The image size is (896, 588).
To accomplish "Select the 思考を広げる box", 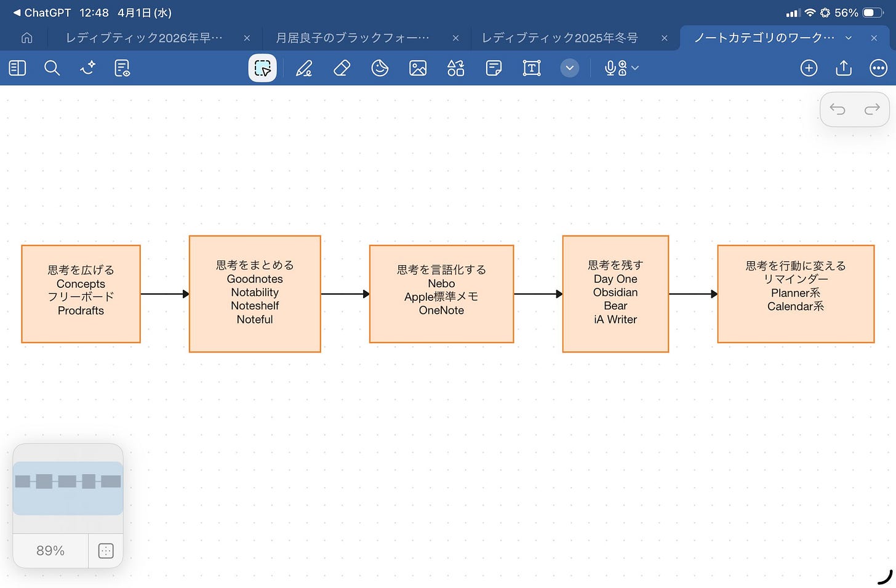I will [81, 294].
